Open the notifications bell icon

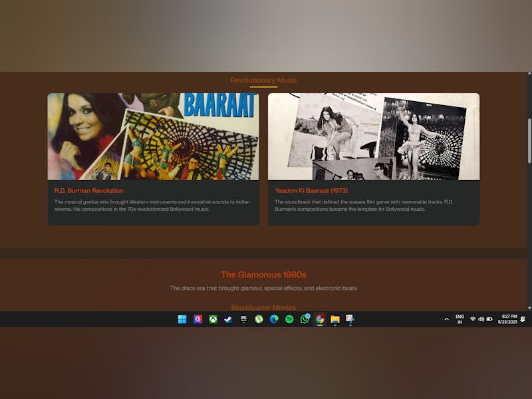[x=523, y=319]
